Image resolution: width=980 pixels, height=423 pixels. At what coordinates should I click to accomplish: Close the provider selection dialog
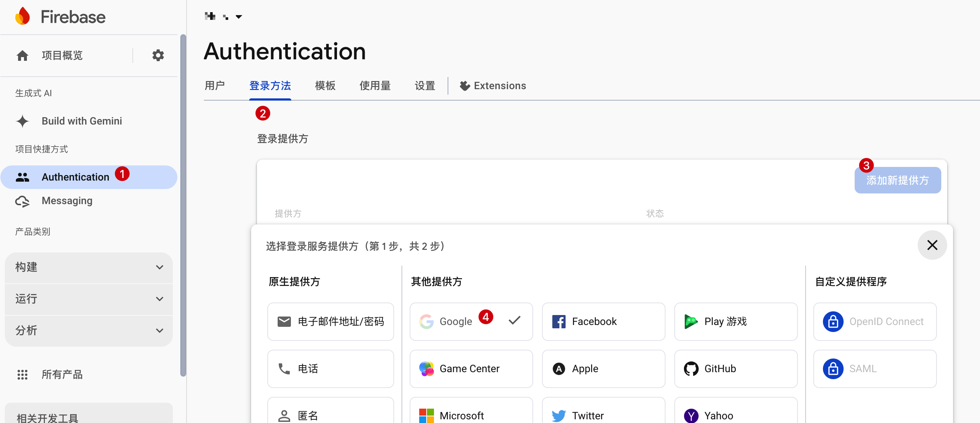932,245
